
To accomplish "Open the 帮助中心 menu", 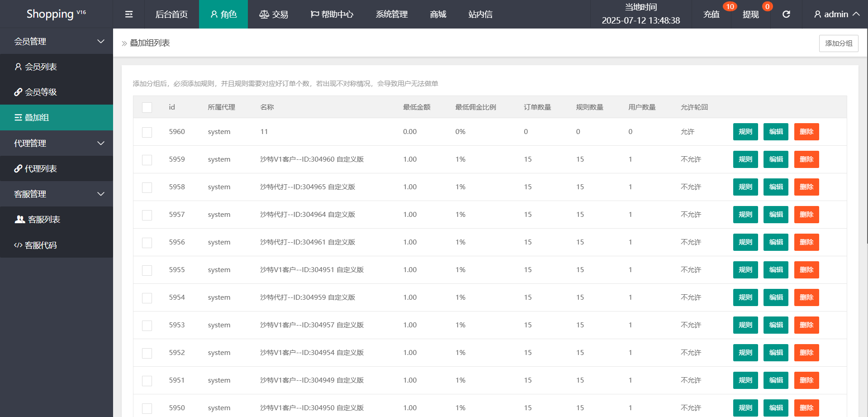I will click(x=332, y=14).
